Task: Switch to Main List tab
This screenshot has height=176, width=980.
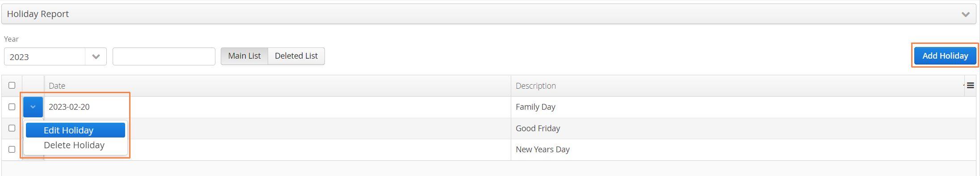Action: [x=244, y=56]
